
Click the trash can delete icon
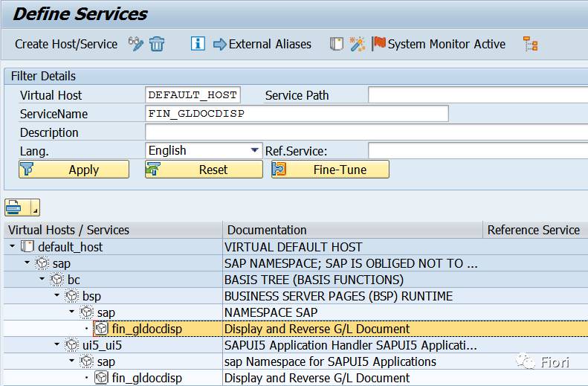click(157, 44)
